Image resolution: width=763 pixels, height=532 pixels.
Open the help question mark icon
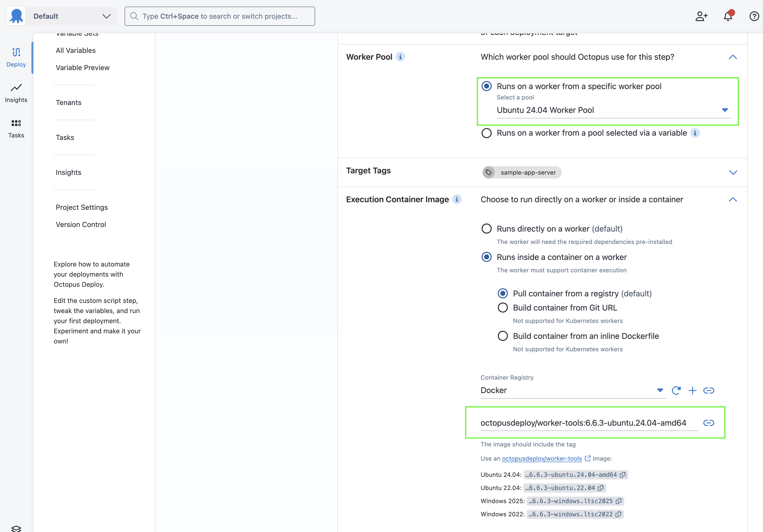[754, 16]
